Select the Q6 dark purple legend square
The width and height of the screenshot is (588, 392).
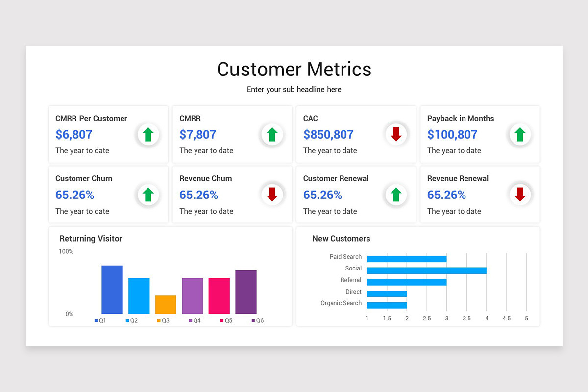253,321
